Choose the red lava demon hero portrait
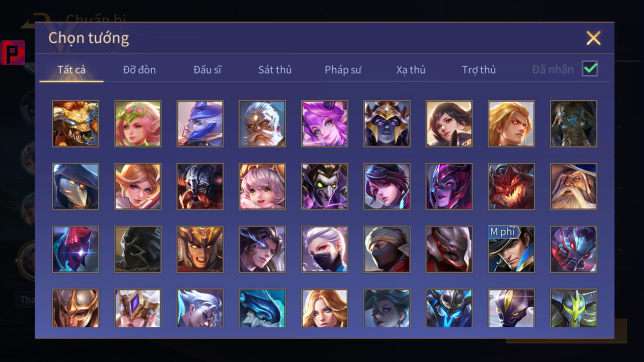This screenshot has width=644, height=362. [511, 187]
